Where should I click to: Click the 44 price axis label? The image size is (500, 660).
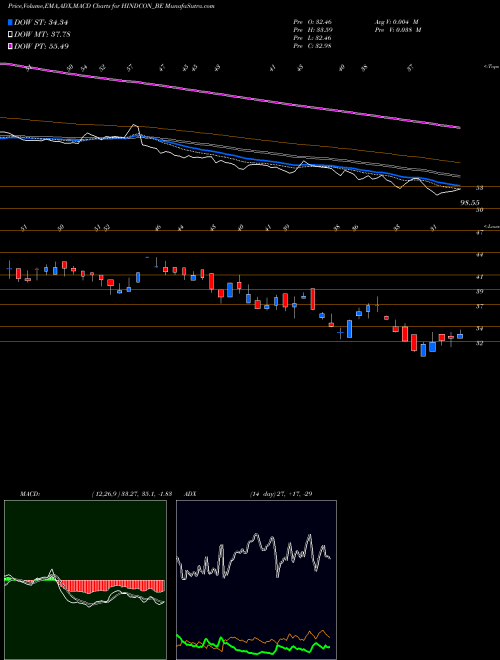pos(479,254)
